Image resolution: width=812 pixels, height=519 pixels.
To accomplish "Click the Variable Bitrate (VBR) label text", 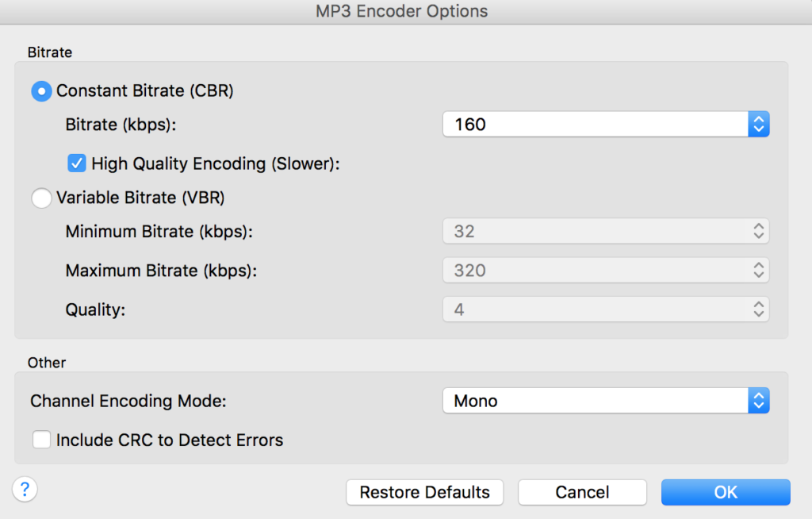I will 140,198.
